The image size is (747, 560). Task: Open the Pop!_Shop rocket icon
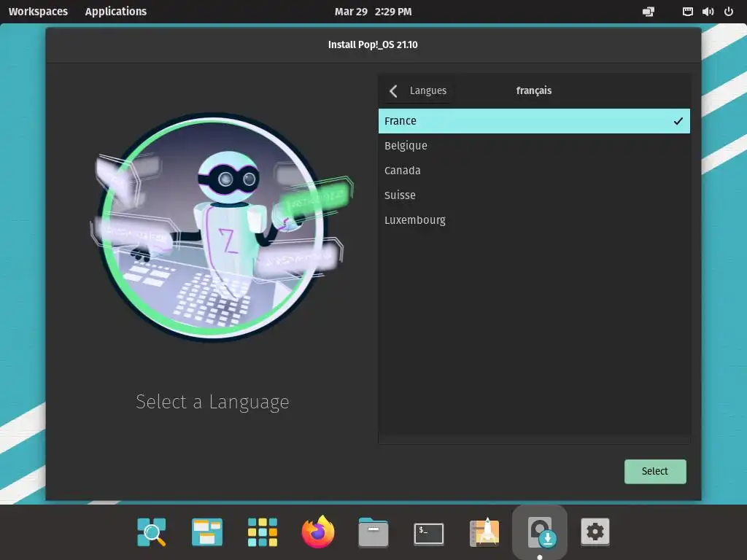click(x=484, y=532)
